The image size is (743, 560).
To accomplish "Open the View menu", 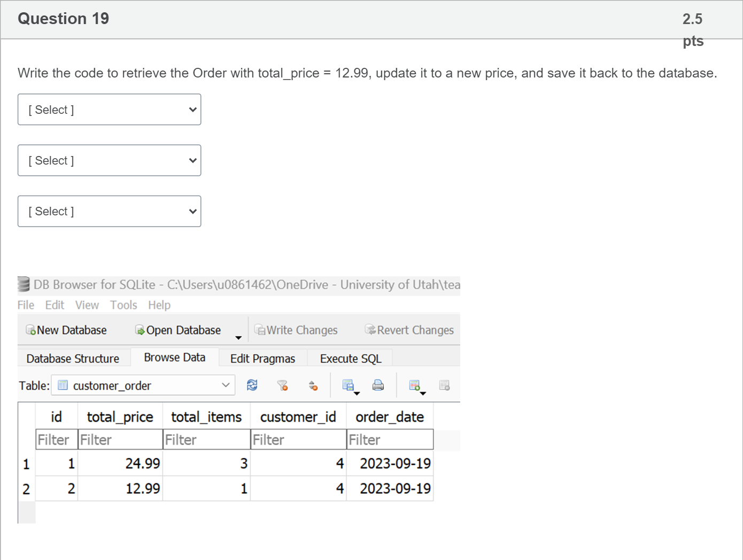I will click(x=87, y=305).
